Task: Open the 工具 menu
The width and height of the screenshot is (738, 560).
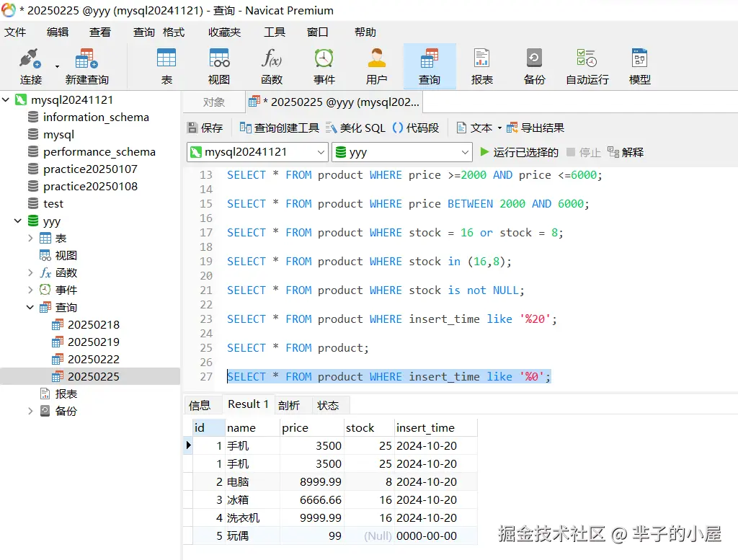Action: tap(275, 32)
